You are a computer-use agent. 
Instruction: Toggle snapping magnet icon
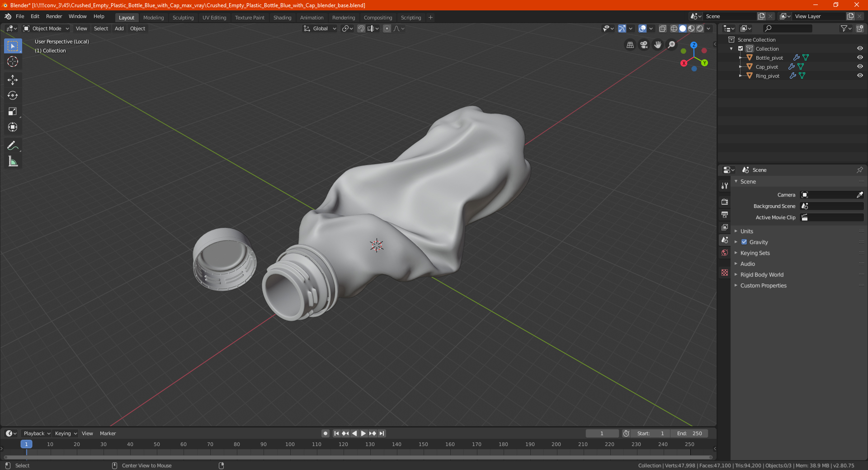[x=361, y=28]
